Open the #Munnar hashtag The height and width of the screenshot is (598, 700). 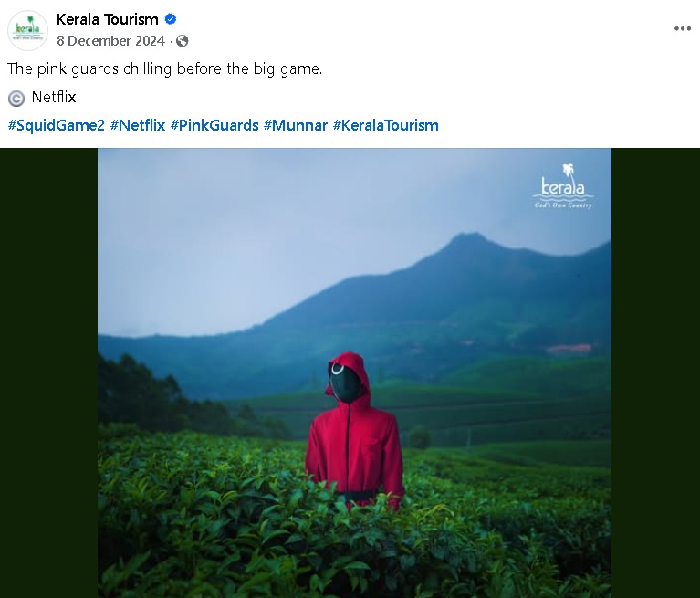click(296, 125)
